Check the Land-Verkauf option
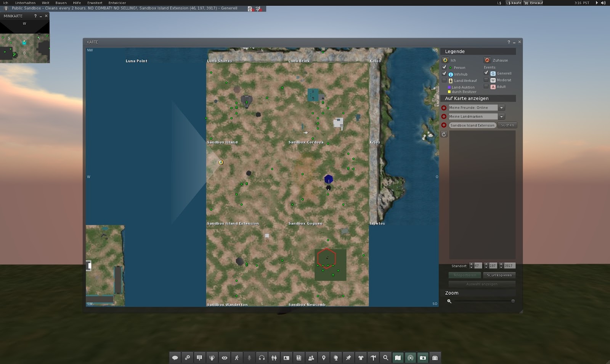The height and width of the screenshot is (364, 610). pyautogui.click(x=445, y=80)
